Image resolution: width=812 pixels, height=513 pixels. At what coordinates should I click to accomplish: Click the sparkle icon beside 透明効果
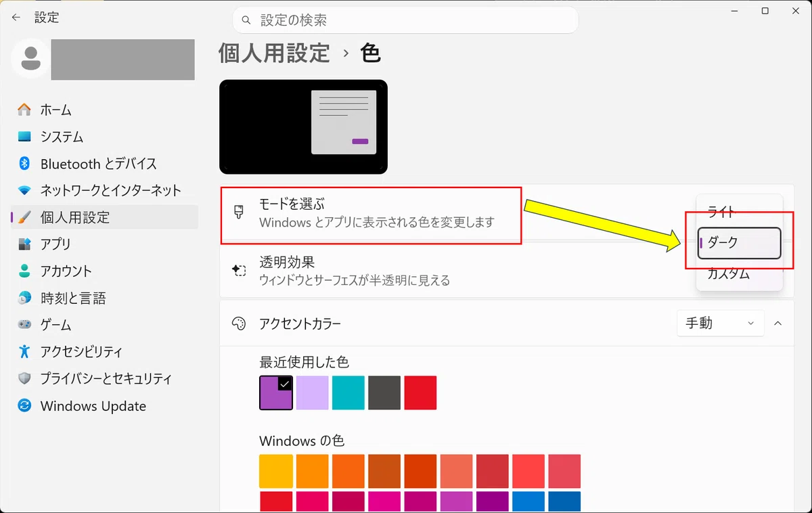[x=238, y=270]
